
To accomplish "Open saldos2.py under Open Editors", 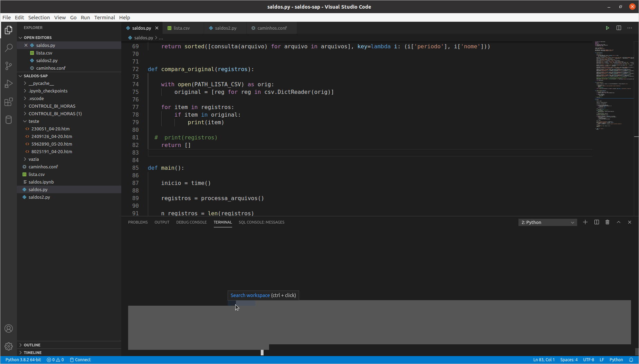I will [x=47, y=60].
